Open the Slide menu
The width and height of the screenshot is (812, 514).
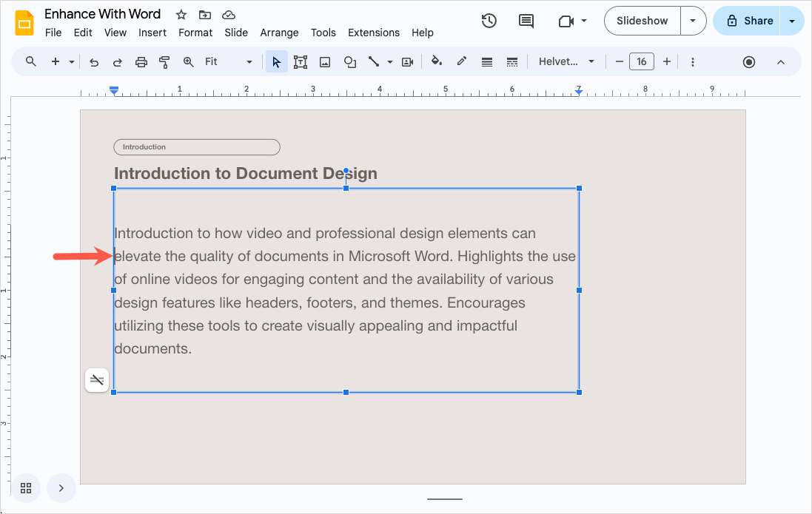[x=236, y=33]
